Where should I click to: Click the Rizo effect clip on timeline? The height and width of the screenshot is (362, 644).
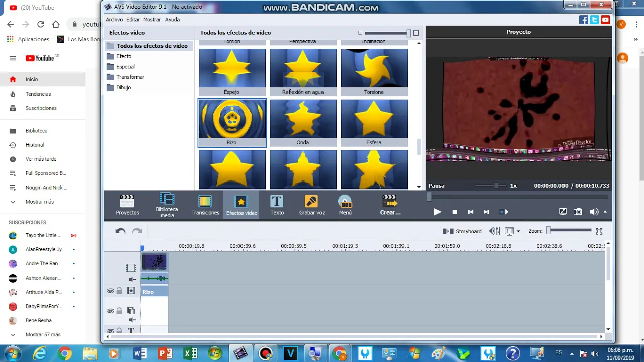[154, 292]
